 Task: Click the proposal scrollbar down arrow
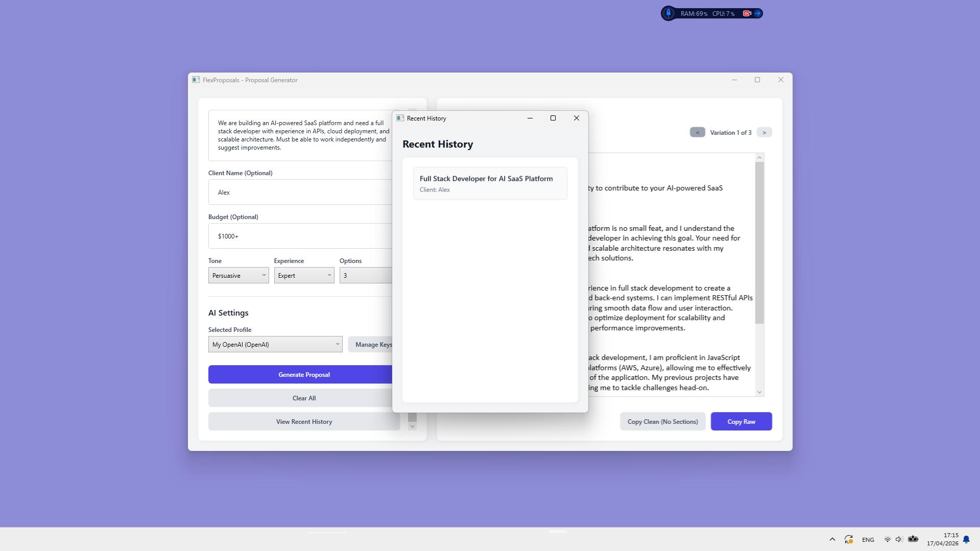coord(759,392)
